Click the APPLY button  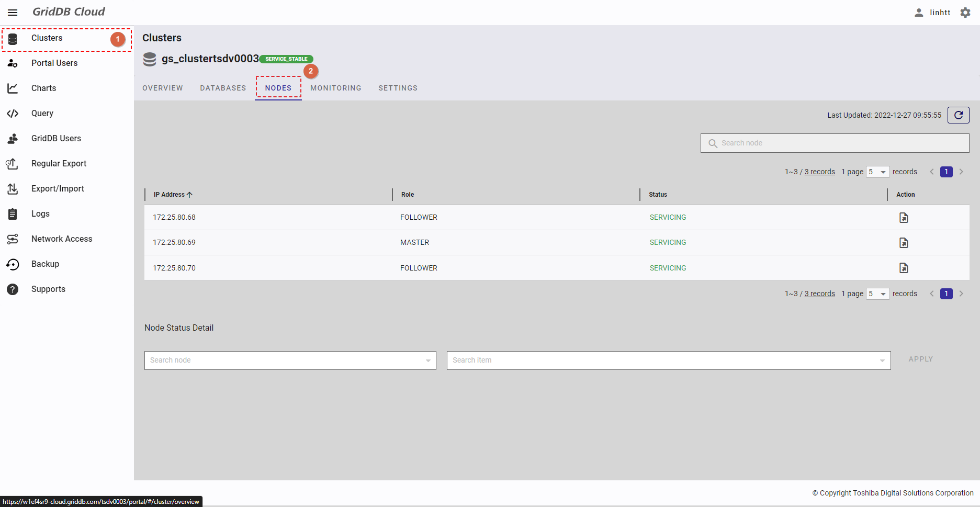coord(921,359)
